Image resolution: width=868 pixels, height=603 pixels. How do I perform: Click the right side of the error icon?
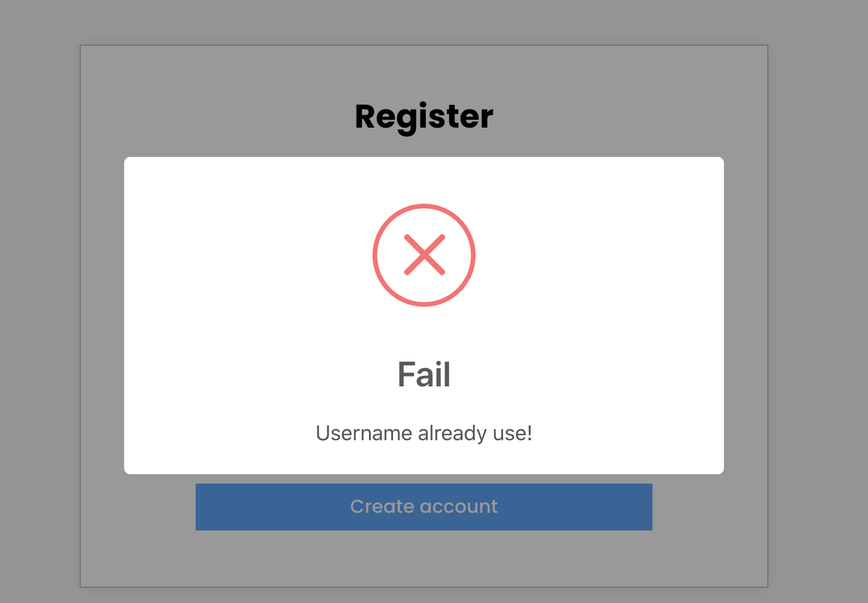coord(473,255)
